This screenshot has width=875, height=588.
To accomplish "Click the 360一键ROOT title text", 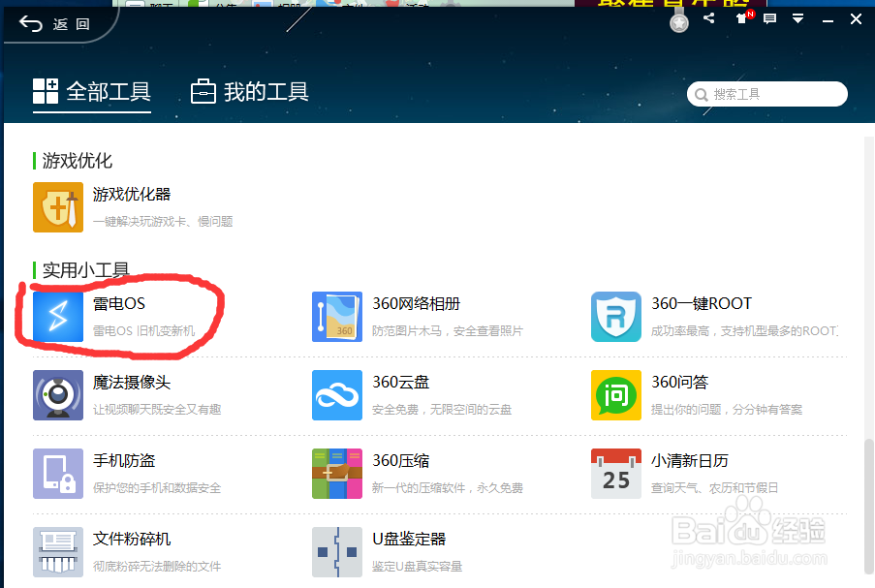I will (x=702, y=303).
